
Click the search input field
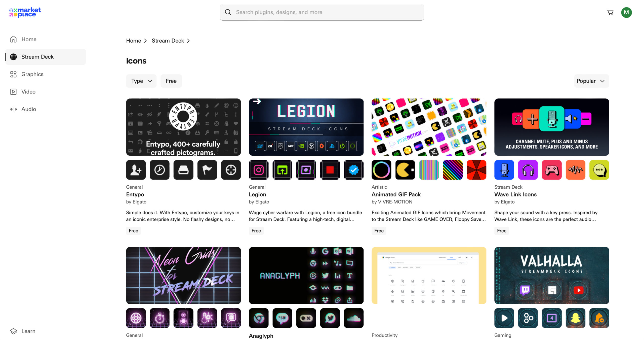pyautogui.click(x=322, y=12)
